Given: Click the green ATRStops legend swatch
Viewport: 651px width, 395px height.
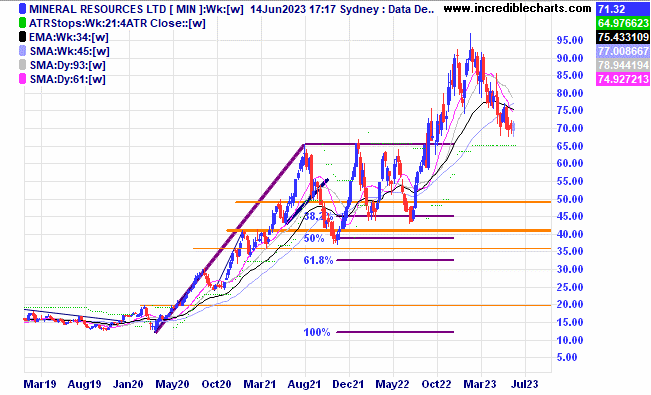Looking at the screenshot, I should click(22, 23).
